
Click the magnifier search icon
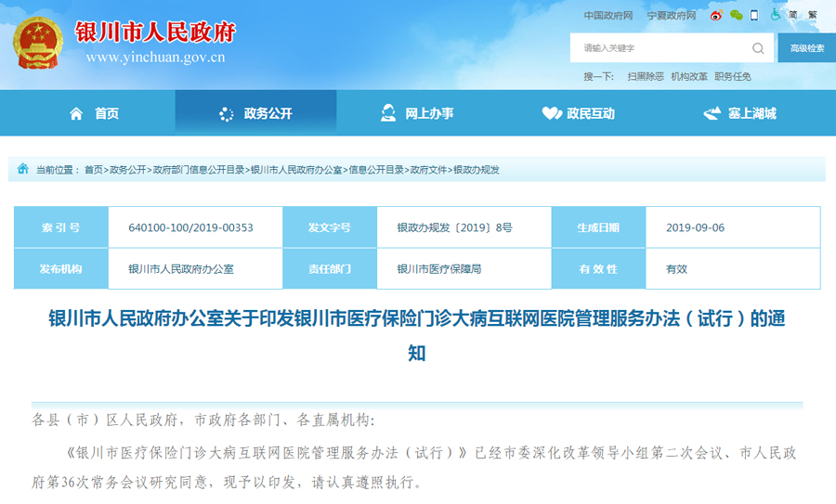pos(758,48)
